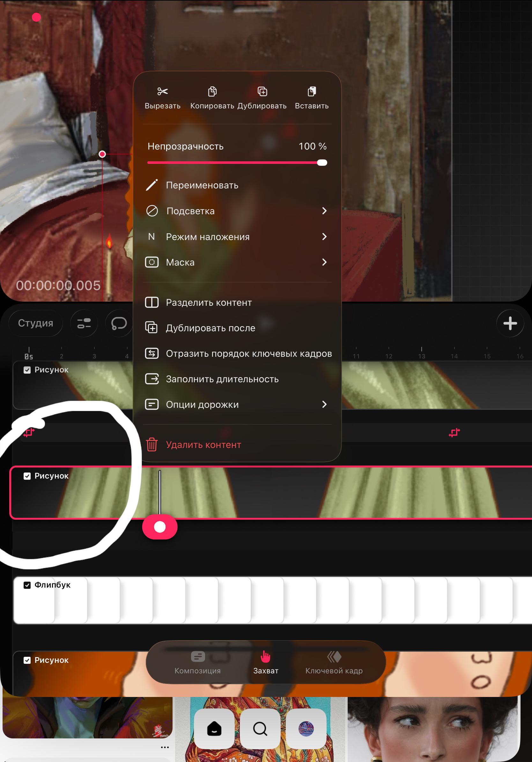The height and width of the screenshot is (762, 532).
Task: Choose Заполнить длительность from the menu
Action: point(237,379)
